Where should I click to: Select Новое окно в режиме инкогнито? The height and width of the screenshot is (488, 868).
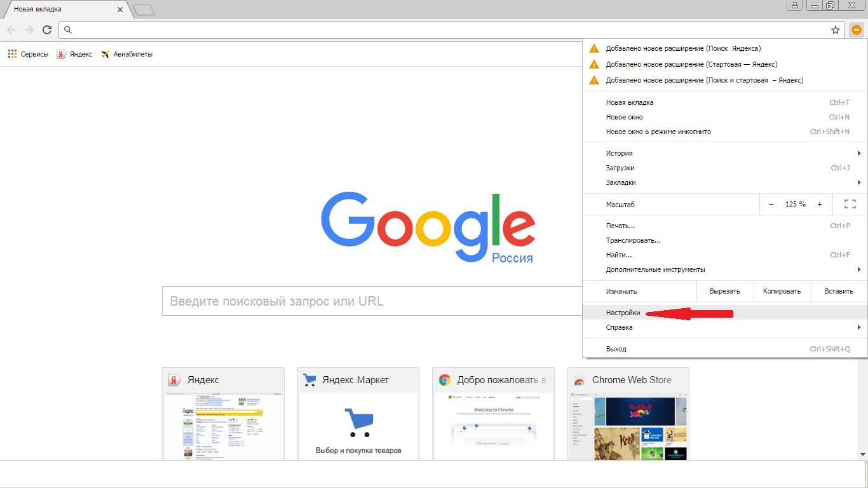[658, 132]
